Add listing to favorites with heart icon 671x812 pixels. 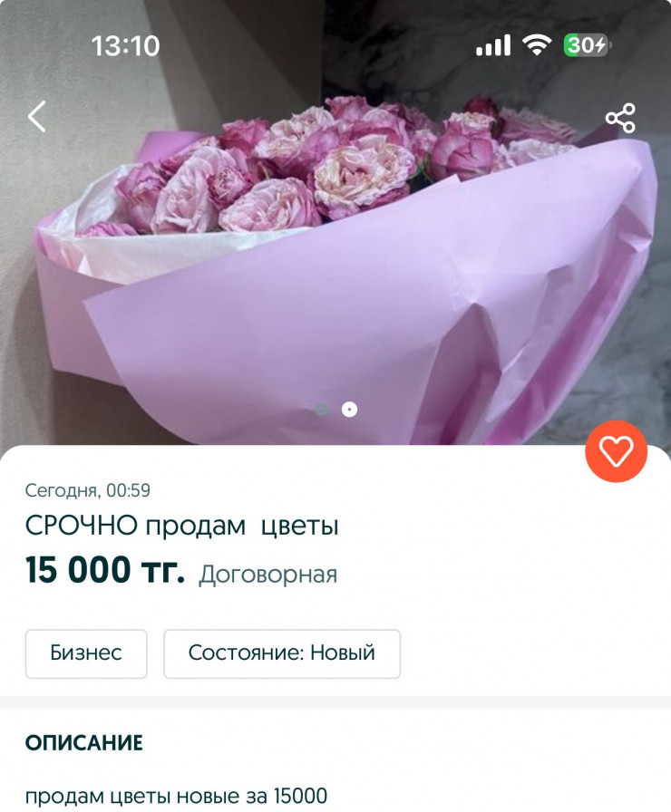point(616,451)
